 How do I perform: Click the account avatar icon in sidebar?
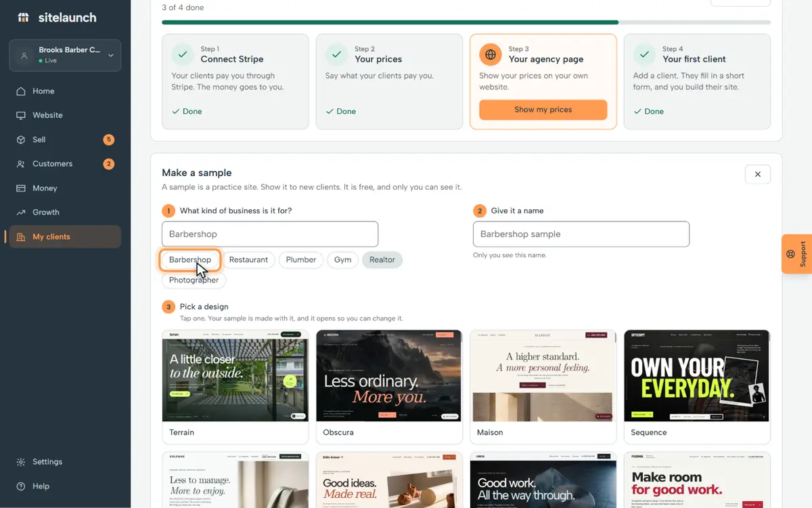(24, 56)
